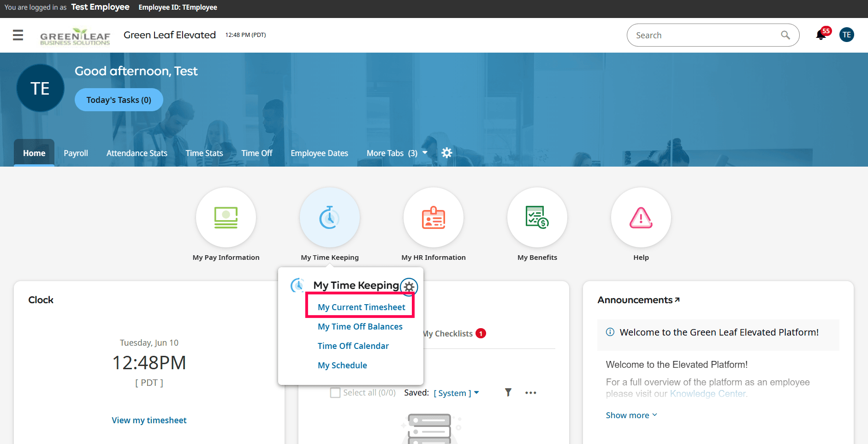Open the My Pay Information icon

(x=226, y=217)
